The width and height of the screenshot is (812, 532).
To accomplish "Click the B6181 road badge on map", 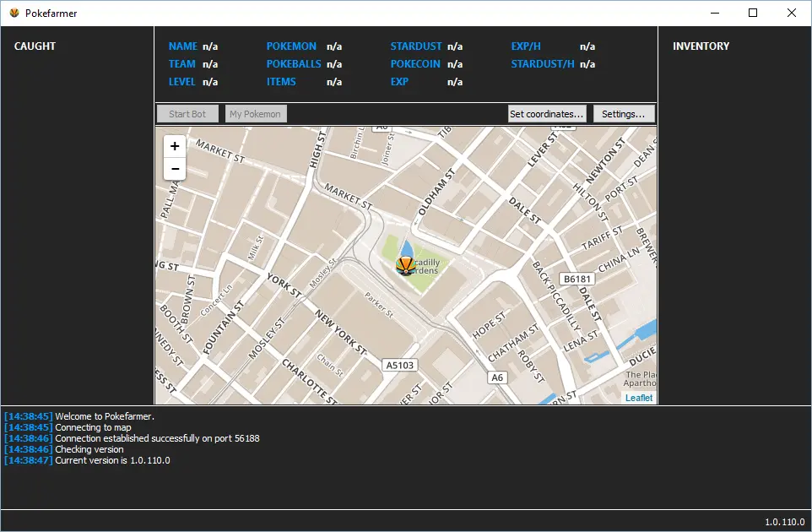I will (x=577, y=279).
